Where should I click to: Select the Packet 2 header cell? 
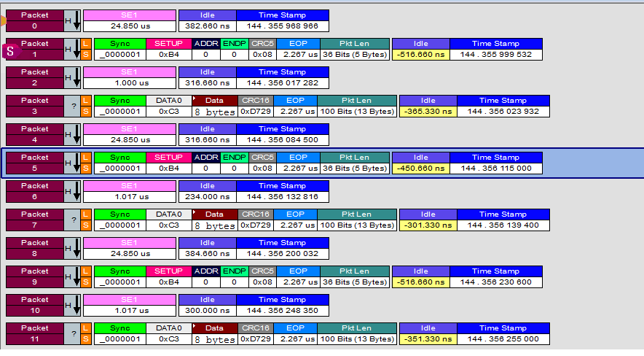(35, 78)
